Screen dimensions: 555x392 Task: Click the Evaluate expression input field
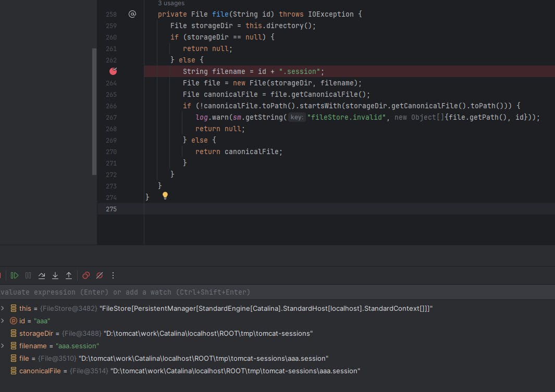277,293
